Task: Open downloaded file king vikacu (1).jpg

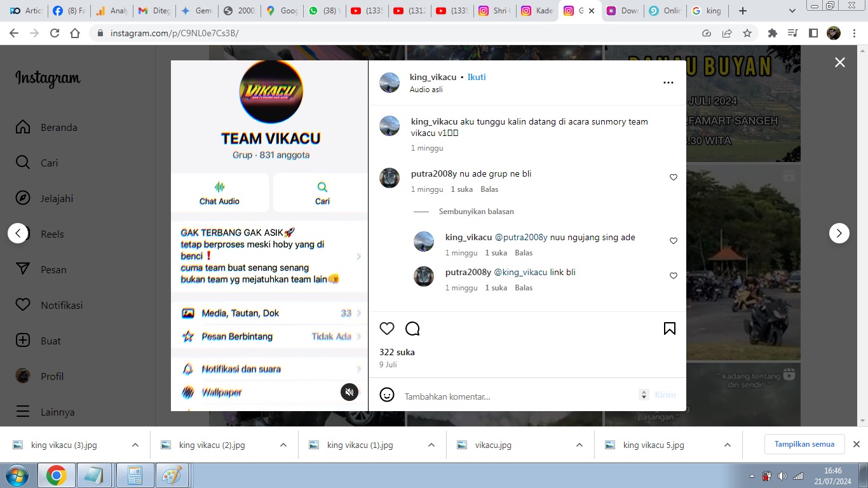Action: pyautogui.click(x=360, y=445)
